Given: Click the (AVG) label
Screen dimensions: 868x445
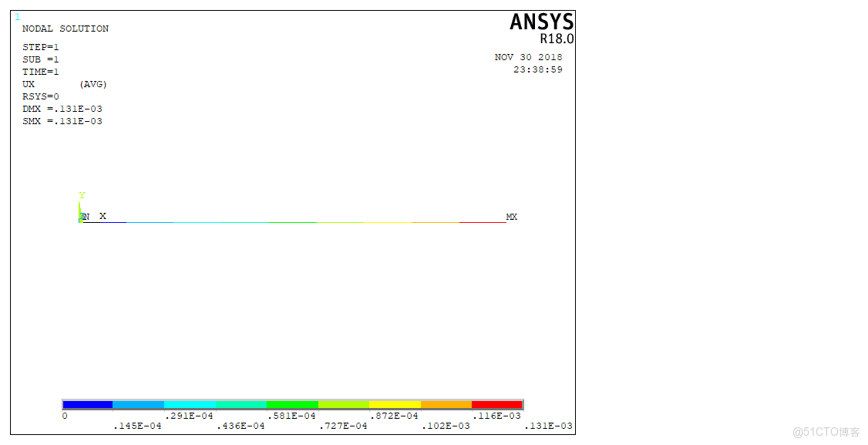Looking at the screenshot, I should pyautogui.click(x=93, y=84).
